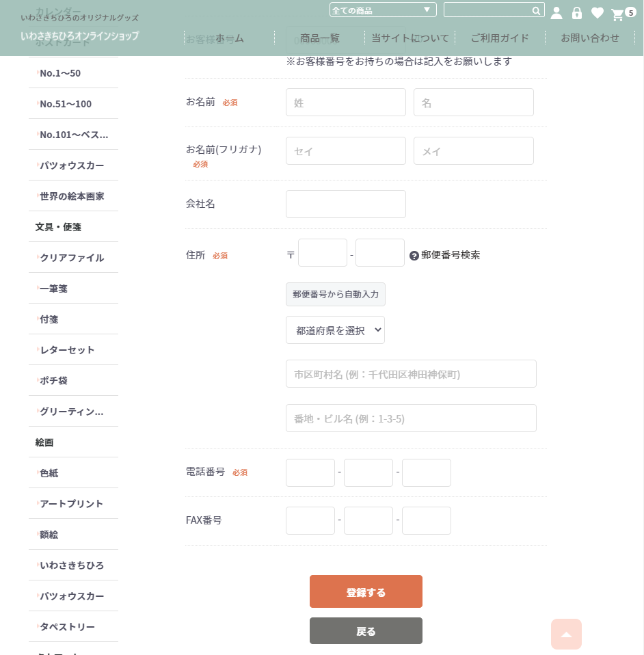Click the middle 電話番号 field
Viewport: 644px width, 655px height.
[368, 473]
